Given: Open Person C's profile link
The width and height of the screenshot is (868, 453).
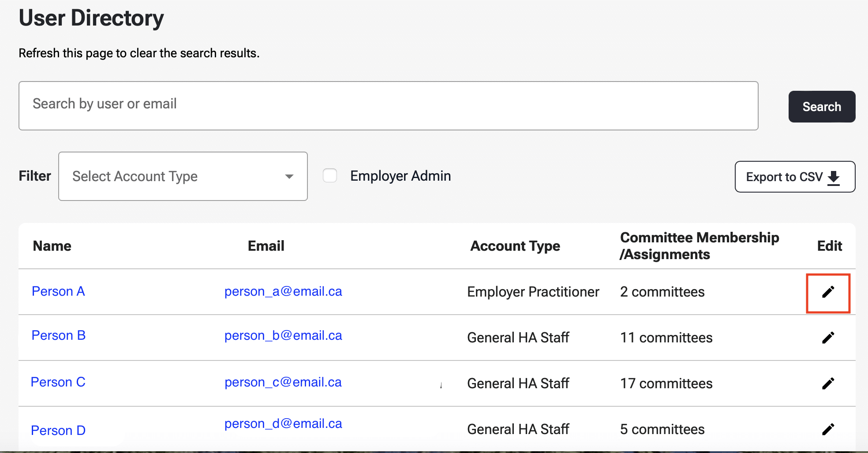Looking at the screenshot, I should [x=58, y=382].
